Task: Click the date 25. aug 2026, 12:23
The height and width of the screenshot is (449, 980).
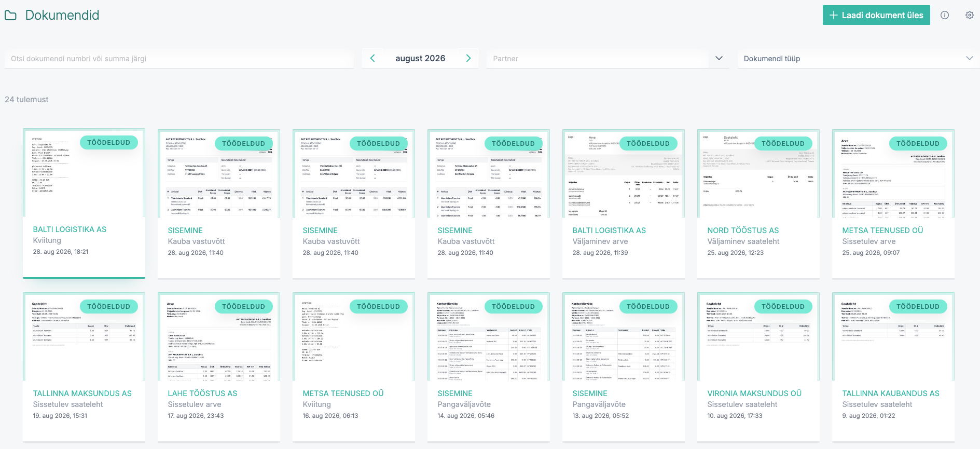Action: (735, 253)
